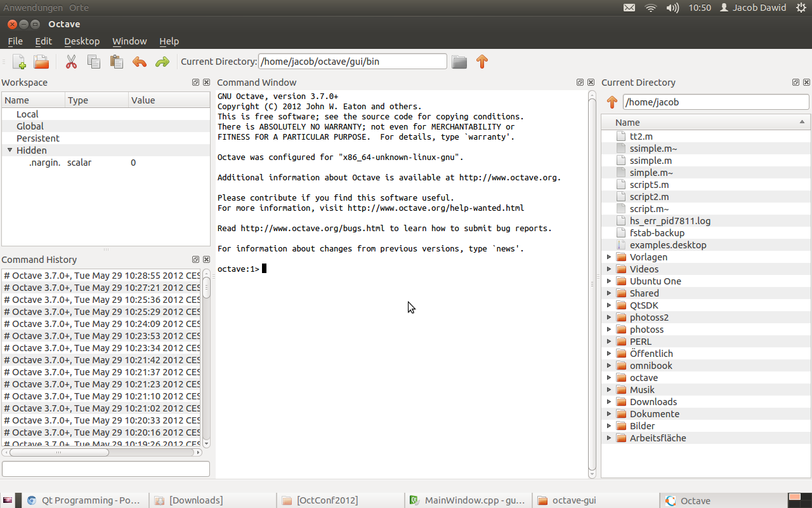The width and height of the screenshot is (812, 508).
Task: Open the Edit menu
Action: 44,41
